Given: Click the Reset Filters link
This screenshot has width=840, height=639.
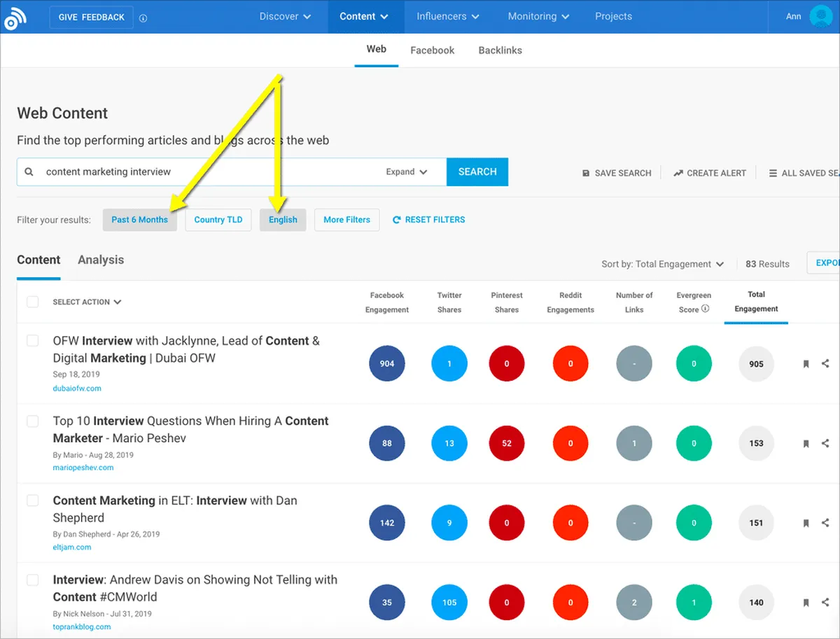Looking at the screenshot, I should [x=428, y=220].
